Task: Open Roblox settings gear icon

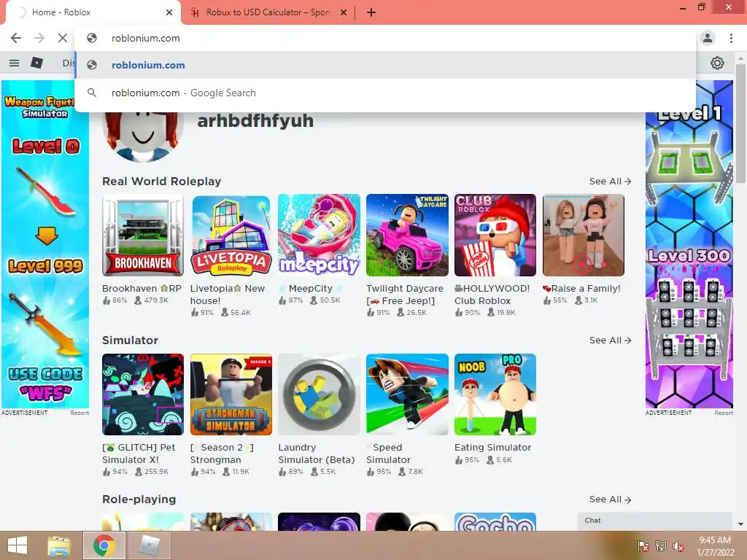Action: click(x=717, y=63)
